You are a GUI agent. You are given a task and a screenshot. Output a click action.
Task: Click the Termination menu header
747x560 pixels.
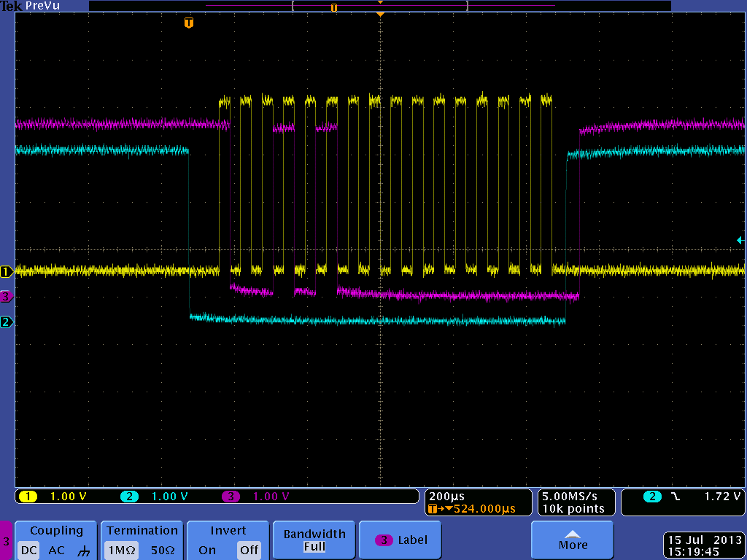tap(142, 530)
